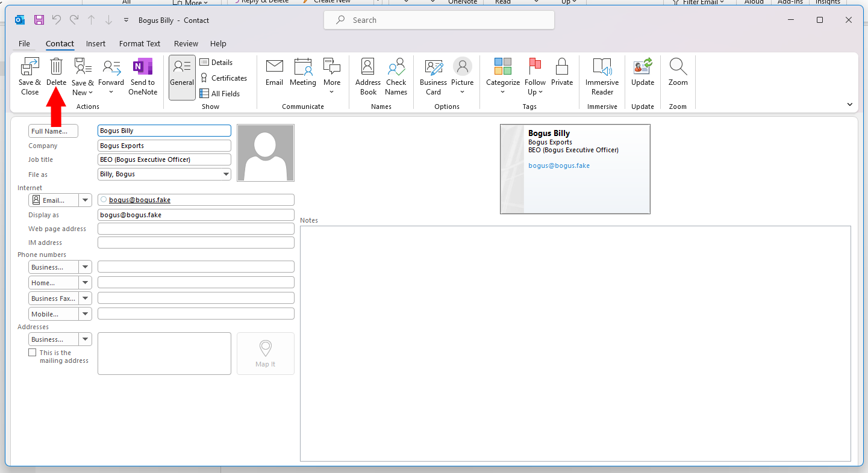Check 'This is the mailing address' box
Image resolution: width=868 pixels, height=473 pixels.
tap(33, 353)
